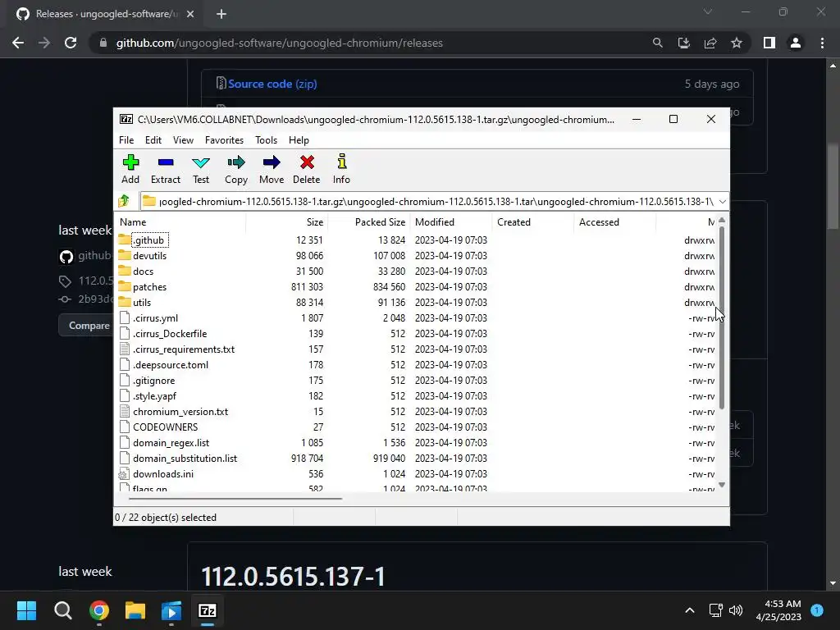The image size is (840, 630).
Task: Open the Favorites menu
Action: (225, 140)
